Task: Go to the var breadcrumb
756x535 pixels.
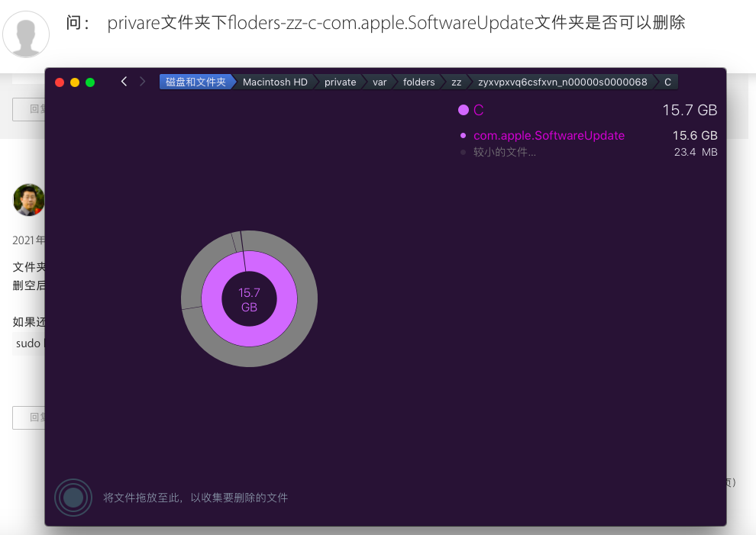Action: click(x=380, y=82)
